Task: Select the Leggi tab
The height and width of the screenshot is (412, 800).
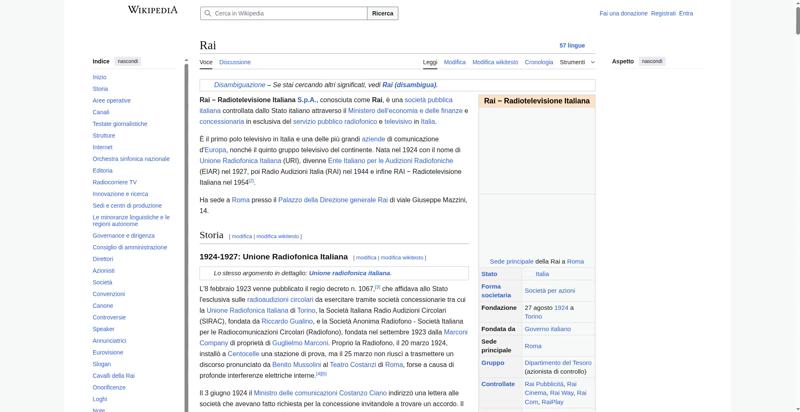Action: point(430,62)
